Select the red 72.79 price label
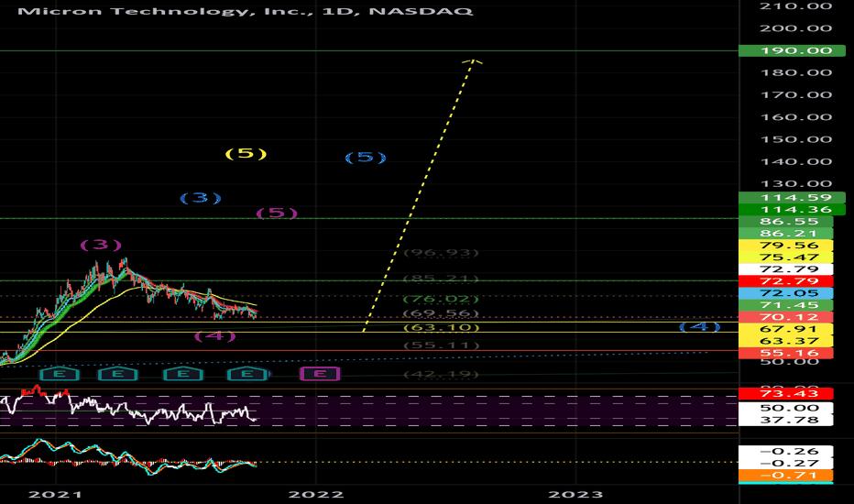The width and height of the screenshot is (854, 504). tap(786, 281)
